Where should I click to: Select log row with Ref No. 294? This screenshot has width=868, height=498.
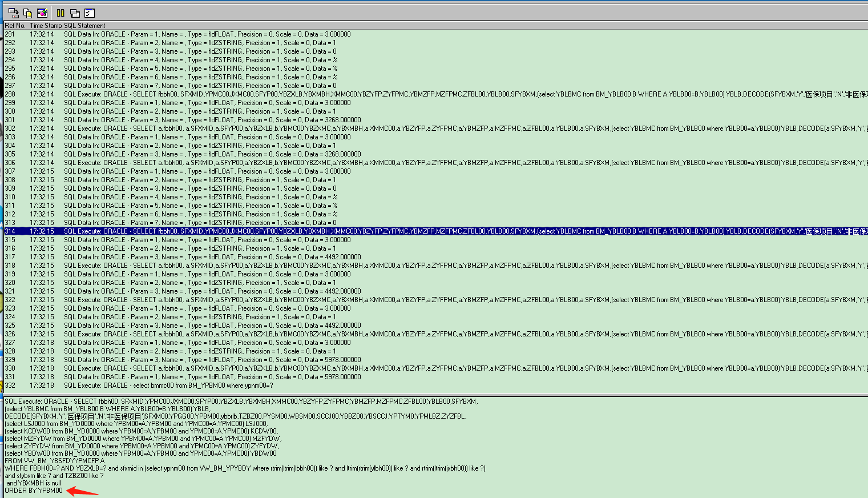pos(436,60)
